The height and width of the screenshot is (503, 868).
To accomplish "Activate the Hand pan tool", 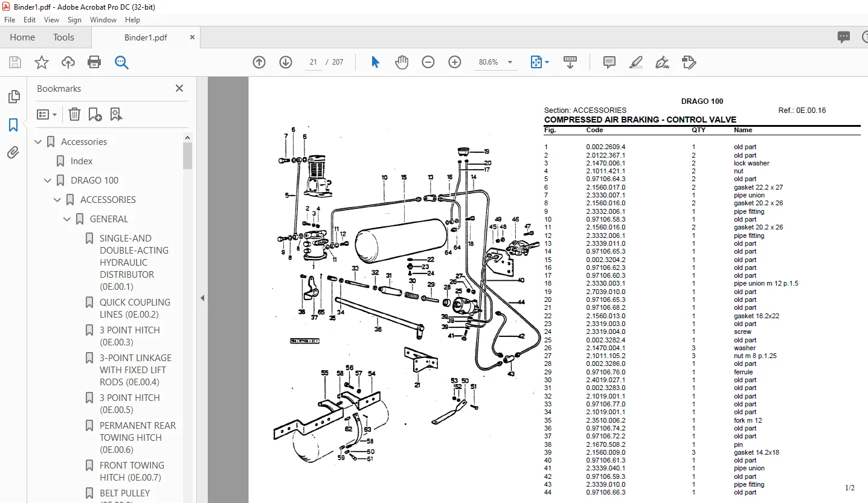I will (402, 62).
